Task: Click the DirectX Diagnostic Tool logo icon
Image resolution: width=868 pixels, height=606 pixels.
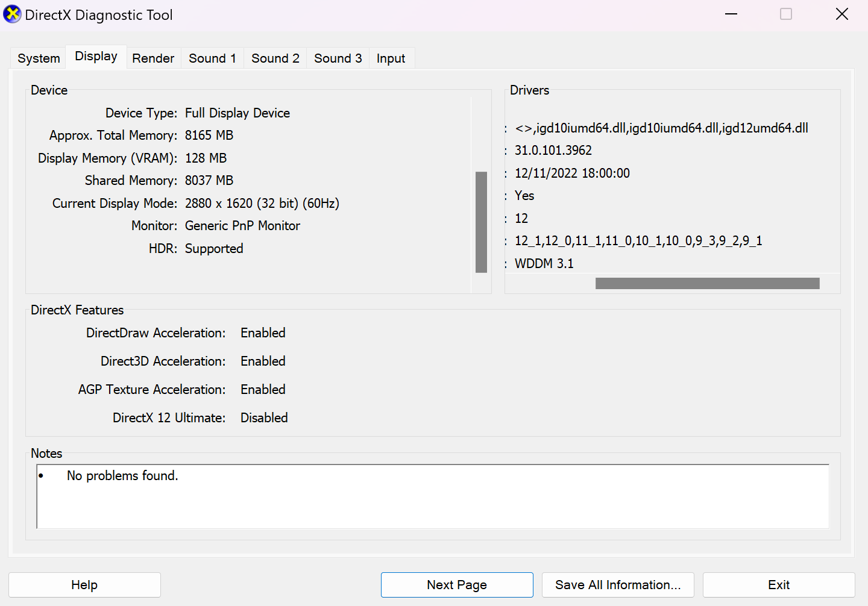Action: [x=12, y=14]
